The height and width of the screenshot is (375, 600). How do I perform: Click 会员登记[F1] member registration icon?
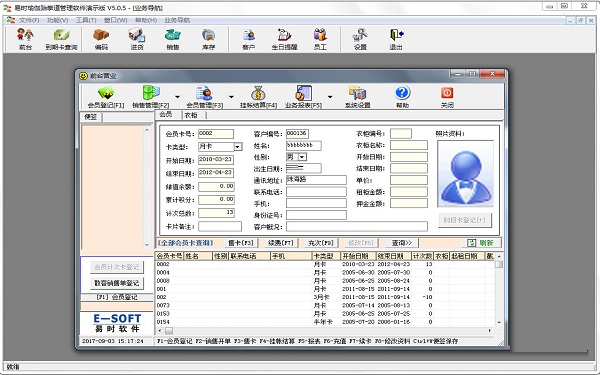pos(106,97)
